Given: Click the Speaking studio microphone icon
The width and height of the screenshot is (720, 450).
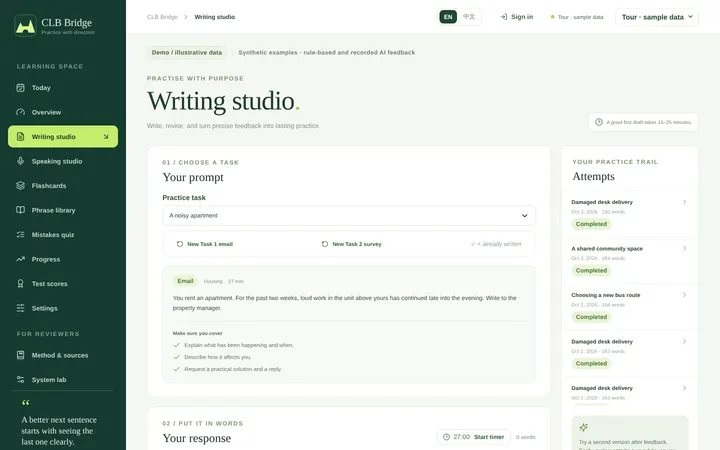Looking at the screenshot, I should tap(20, 161).
